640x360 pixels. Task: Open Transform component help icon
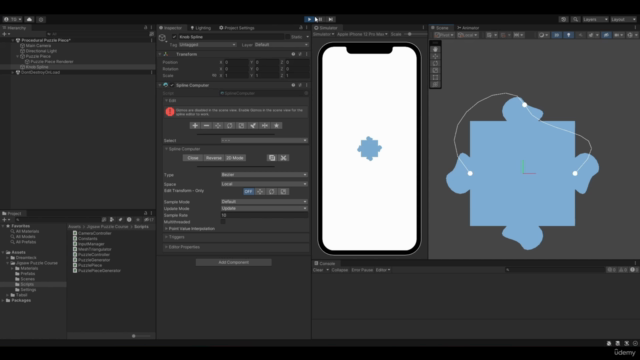point(293,54)
